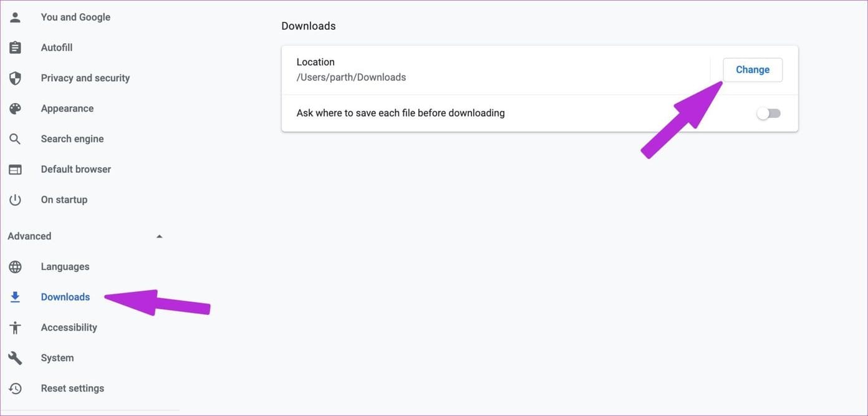Screen dimensions: 868x416
Task: Click the On startup power icon
Action: pos(15,200)
